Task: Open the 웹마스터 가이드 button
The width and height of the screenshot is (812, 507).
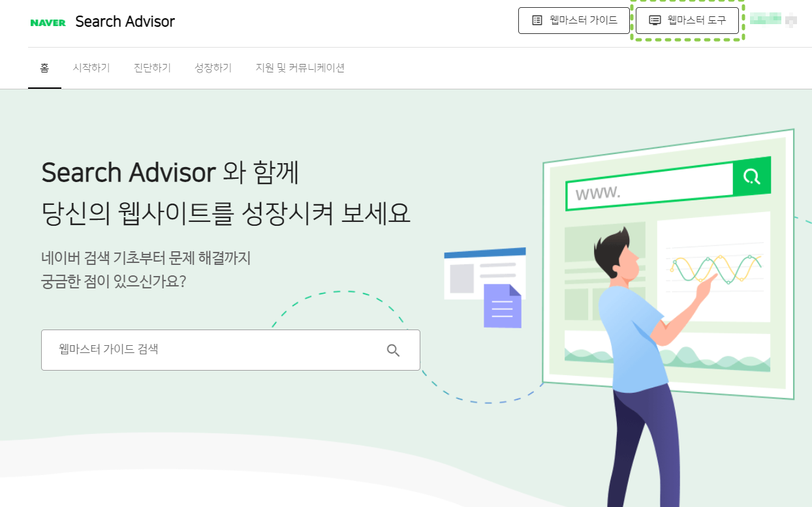Action: (574, 20)
